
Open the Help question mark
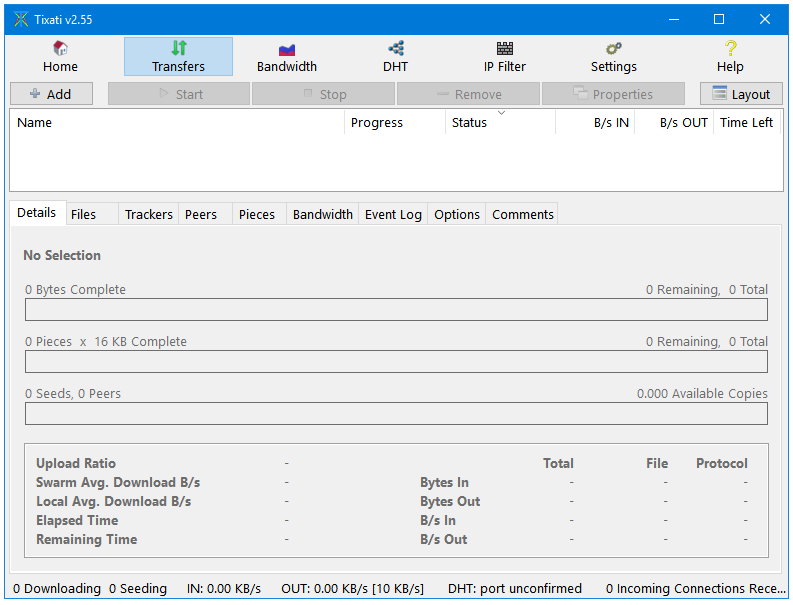730,57
